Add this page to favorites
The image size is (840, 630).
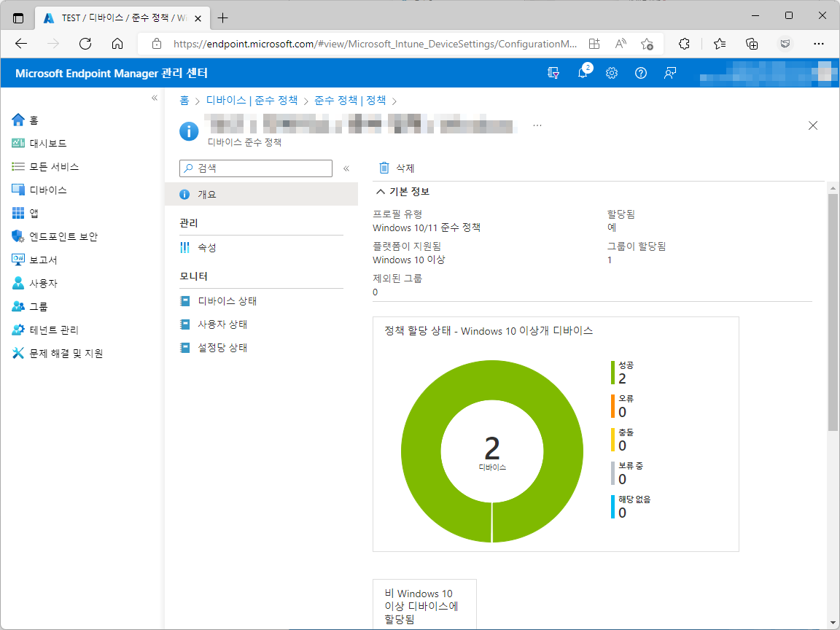pos(647,44)
